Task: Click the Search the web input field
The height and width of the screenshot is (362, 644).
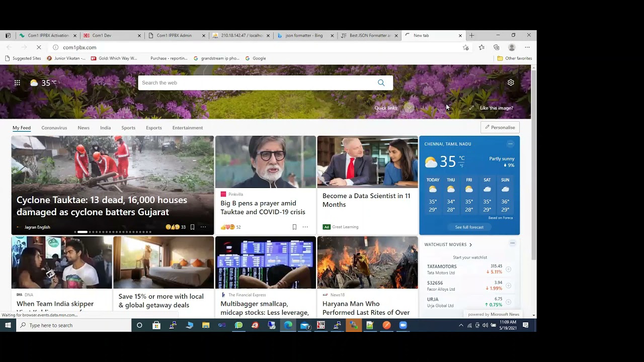Action: (258, 83)
